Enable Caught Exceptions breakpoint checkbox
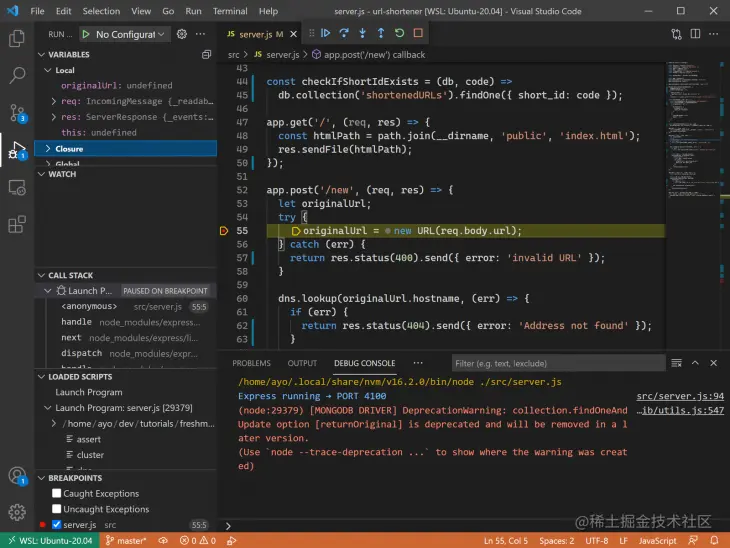This screenshot has width=730, height=548. 56,494
